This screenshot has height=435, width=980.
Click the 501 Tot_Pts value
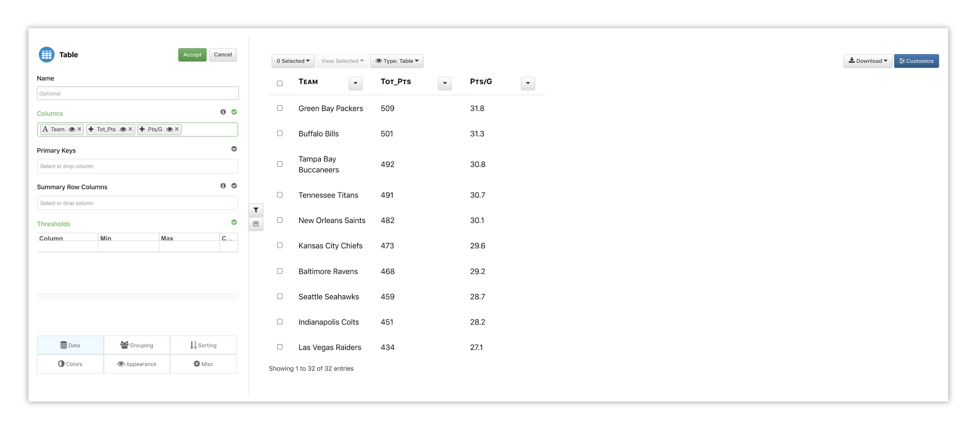[387, 134]
